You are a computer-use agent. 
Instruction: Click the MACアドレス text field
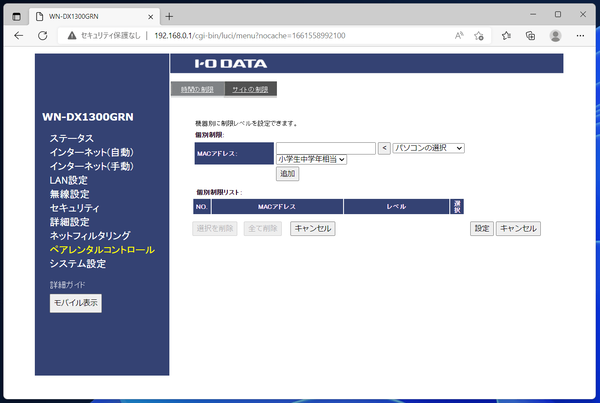coord(325,147)
